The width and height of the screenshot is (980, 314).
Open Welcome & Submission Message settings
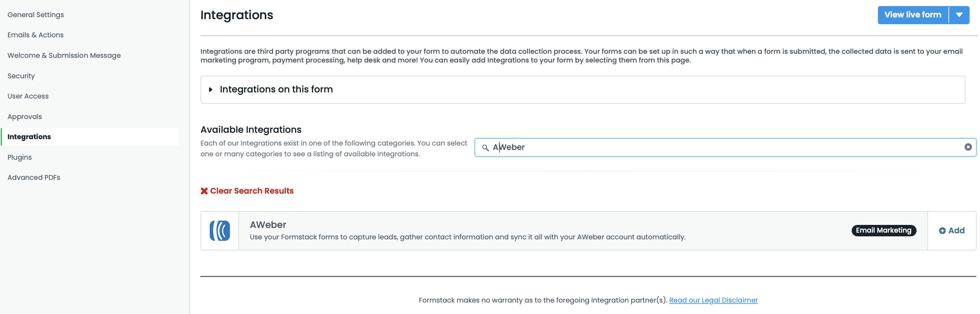pos(64,55)
